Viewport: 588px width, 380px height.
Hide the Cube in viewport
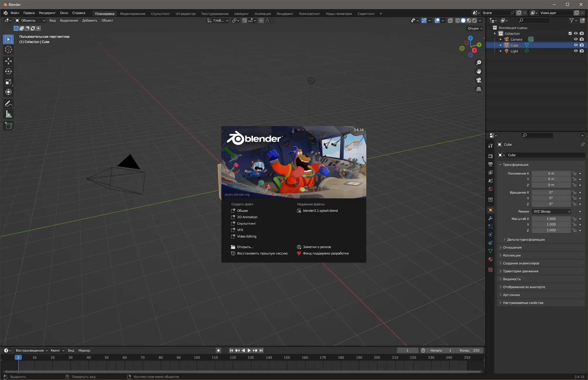coord(576,45)
